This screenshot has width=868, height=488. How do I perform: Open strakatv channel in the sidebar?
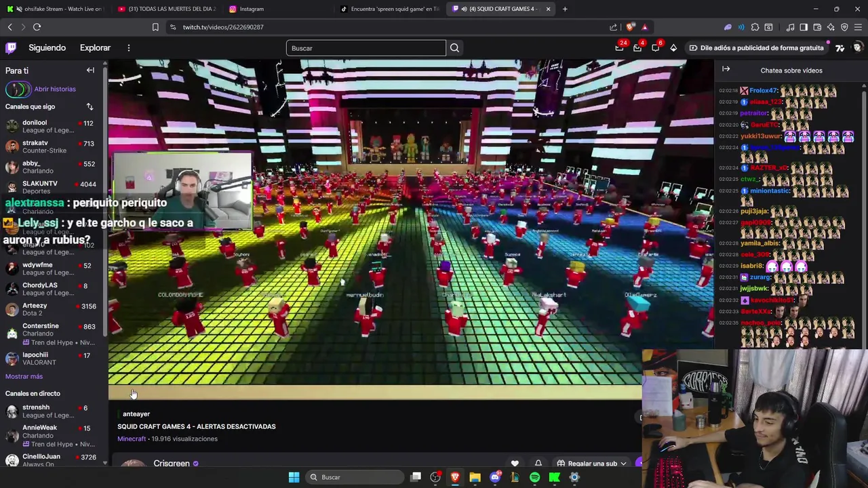click(53, 147)
